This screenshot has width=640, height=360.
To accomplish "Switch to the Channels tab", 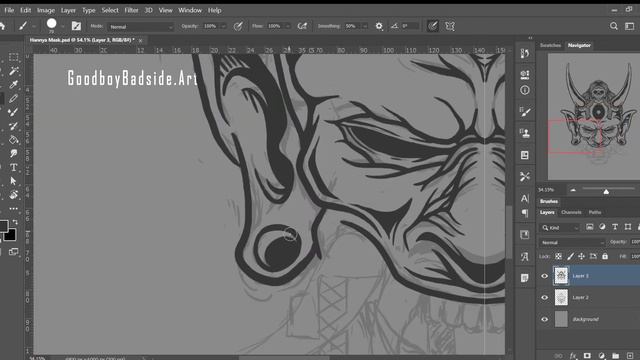I will pyautogui.click(x=571, y=212).
